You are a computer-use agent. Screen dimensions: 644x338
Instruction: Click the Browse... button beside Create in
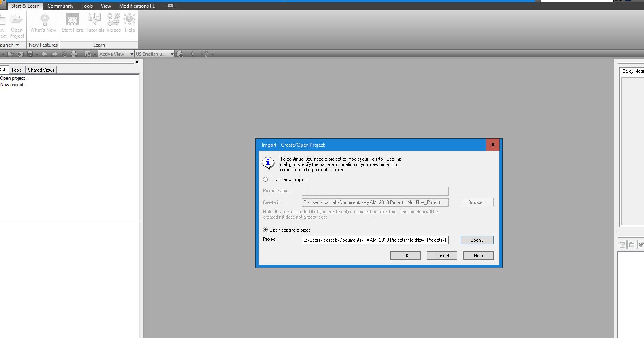tap(477, 202)
